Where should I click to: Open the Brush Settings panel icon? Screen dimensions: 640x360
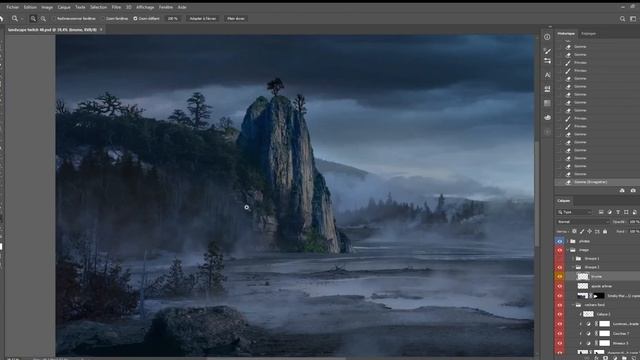point(547,51)
